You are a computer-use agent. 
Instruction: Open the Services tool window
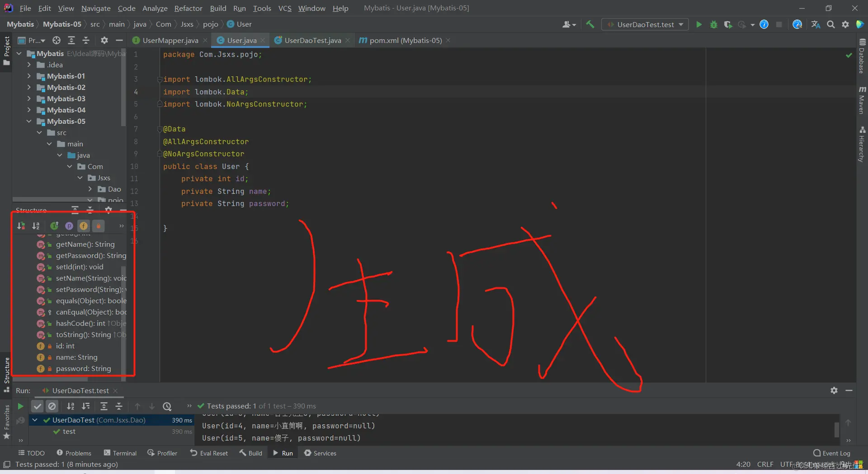coord(320,453)
